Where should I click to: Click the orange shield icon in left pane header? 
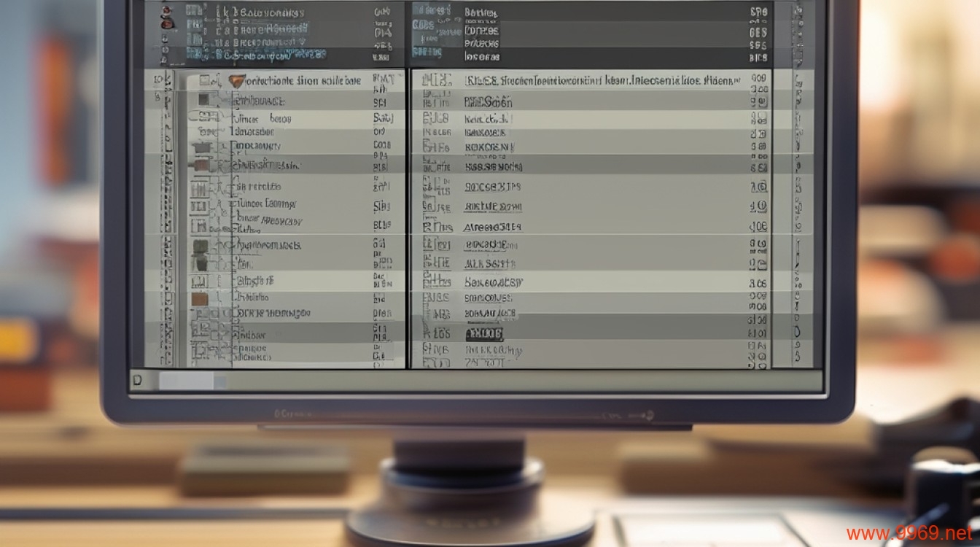tap(236, 81)
